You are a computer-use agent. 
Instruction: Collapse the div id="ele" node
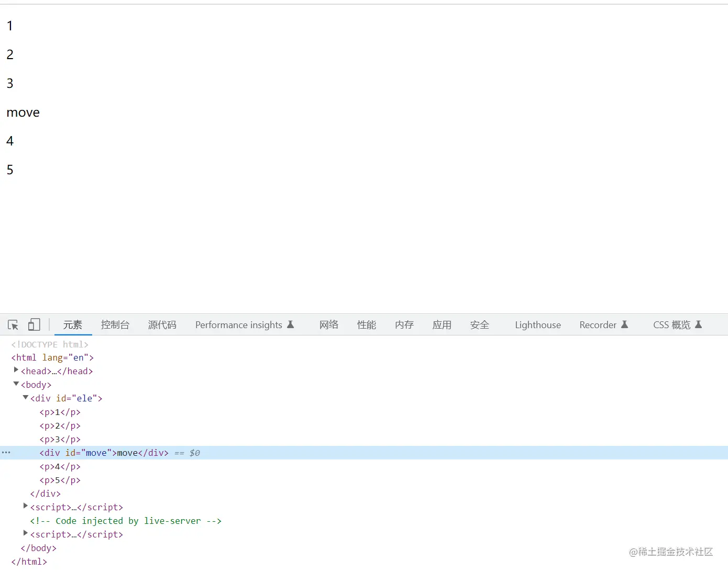point(26,397)
